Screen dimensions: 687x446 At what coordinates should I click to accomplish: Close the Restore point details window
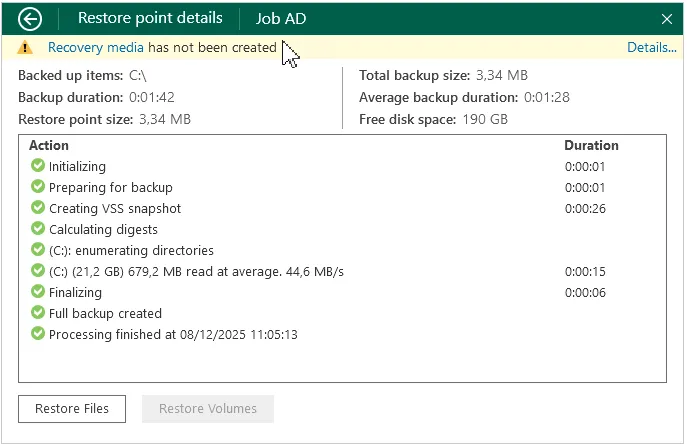pyautogui.click(x=667, y=18)
